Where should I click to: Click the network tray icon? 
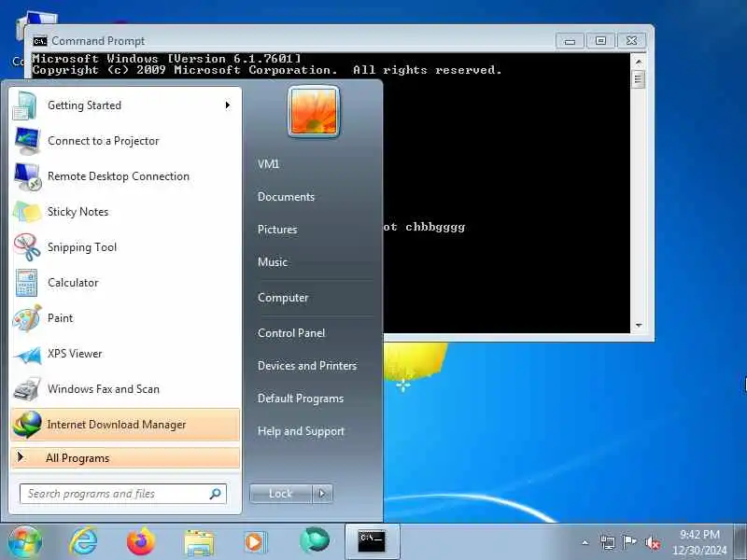[607, 542]
